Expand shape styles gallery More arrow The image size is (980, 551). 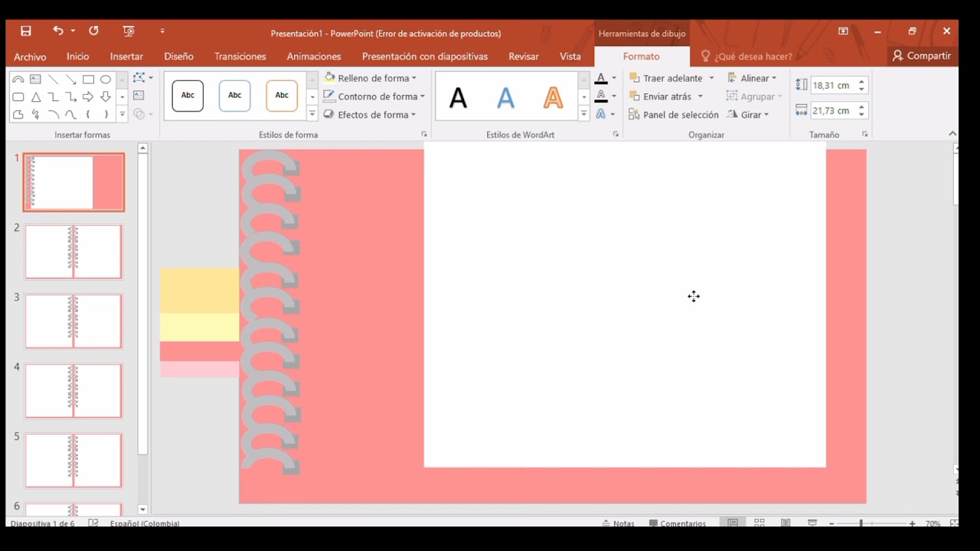pos(312,114)
